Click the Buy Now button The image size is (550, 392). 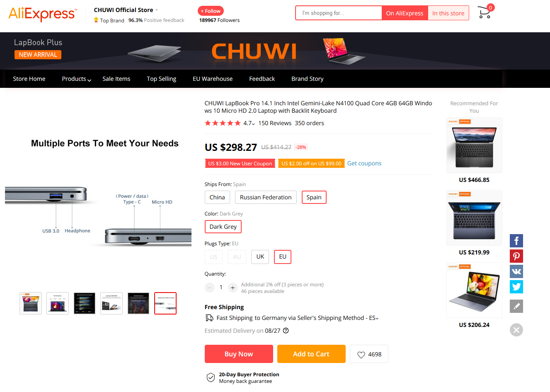239,354
